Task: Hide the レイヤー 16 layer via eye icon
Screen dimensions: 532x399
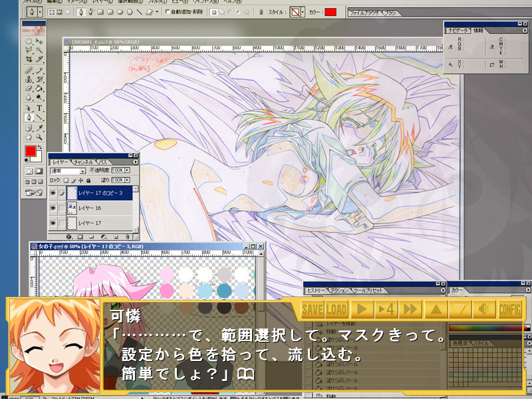Action: [53, 208]
